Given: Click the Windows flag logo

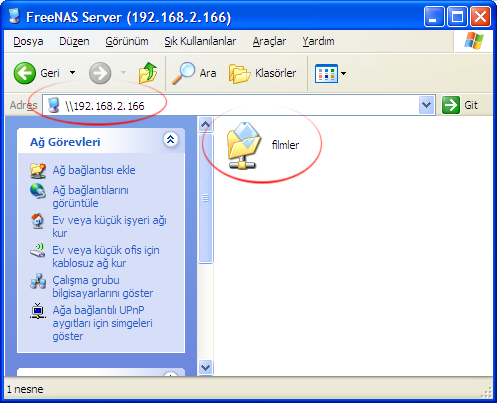Looking at the screenshot, I should (x=474, y=41).
